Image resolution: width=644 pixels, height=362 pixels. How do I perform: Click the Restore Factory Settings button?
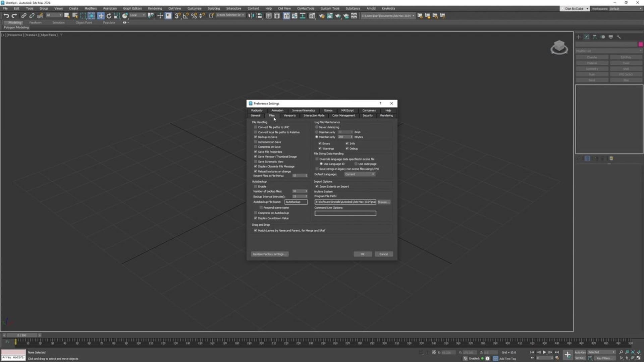[269, 254]
